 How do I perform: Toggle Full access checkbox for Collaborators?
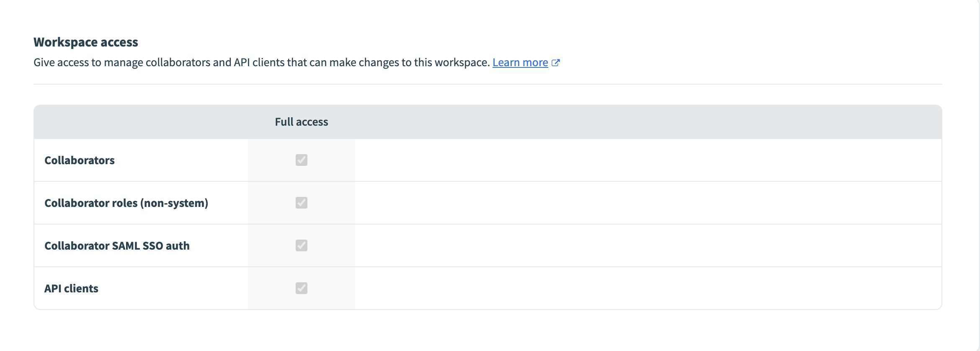302,160
